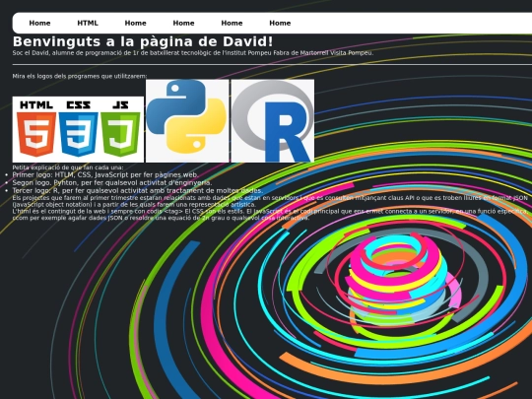Click the 'Petita explicació' line
Viewport: 532px width, 399px height.
pos(68,167)
